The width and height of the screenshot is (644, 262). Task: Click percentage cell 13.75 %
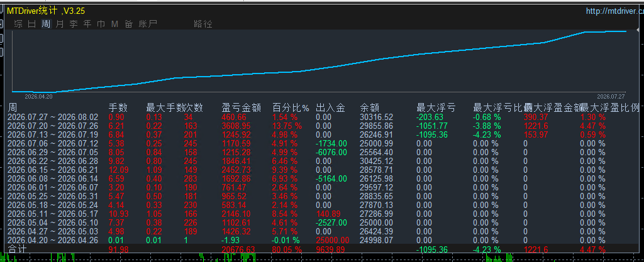287,126
